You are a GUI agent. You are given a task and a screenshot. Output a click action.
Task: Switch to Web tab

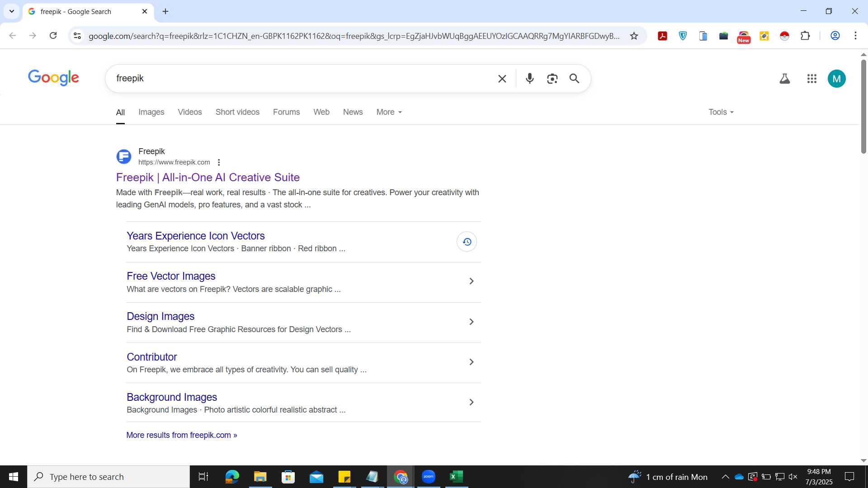tap(321, 112)
